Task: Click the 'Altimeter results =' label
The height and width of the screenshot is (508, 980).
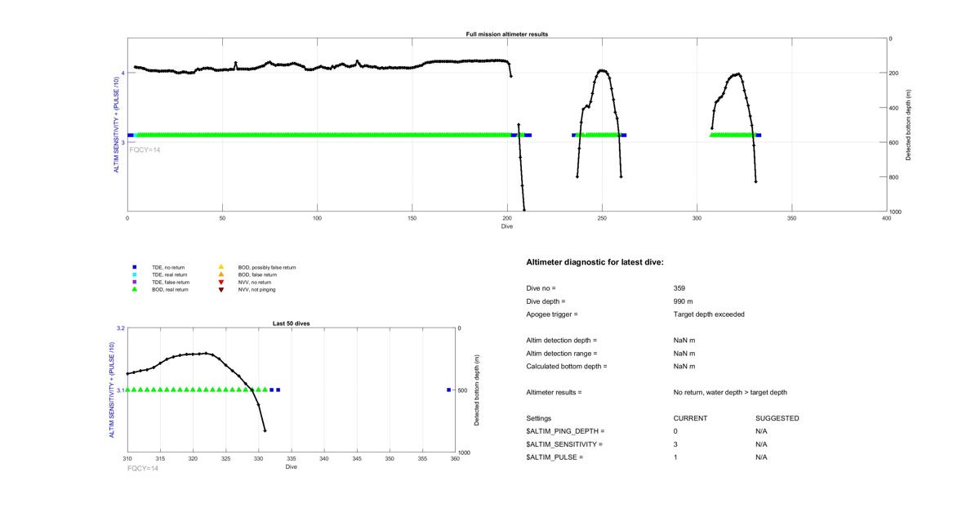Action: (555, 393)
